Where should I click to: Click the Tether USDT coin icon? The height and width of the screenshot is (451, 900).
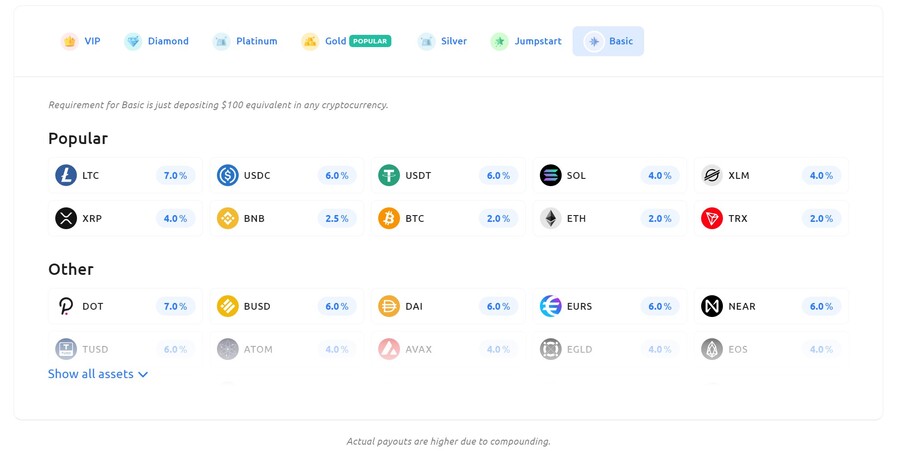point(389,176)
